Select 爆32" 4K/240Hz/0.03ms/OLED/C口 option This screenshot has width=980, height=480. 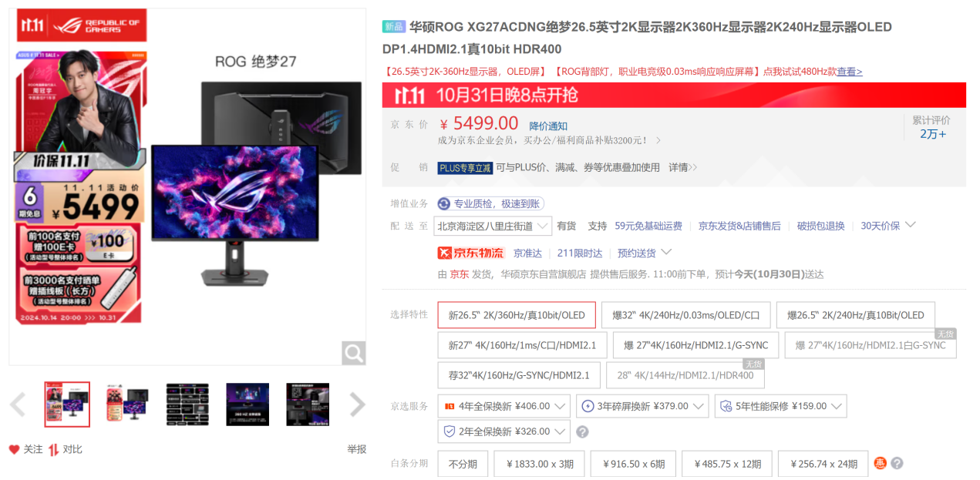coord(686,315)
